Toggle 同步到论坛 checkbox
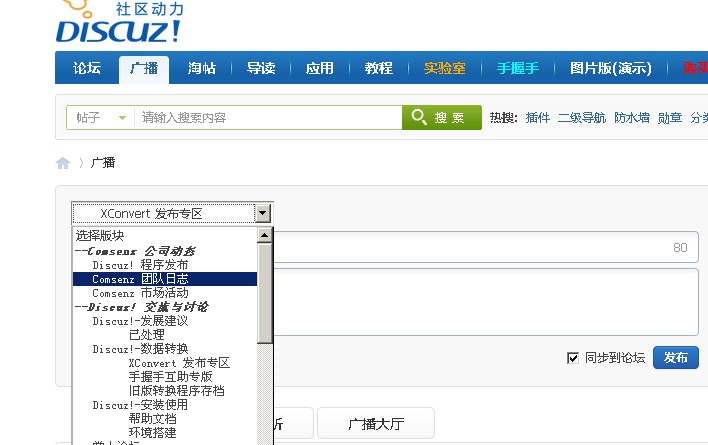 [573, 358]
